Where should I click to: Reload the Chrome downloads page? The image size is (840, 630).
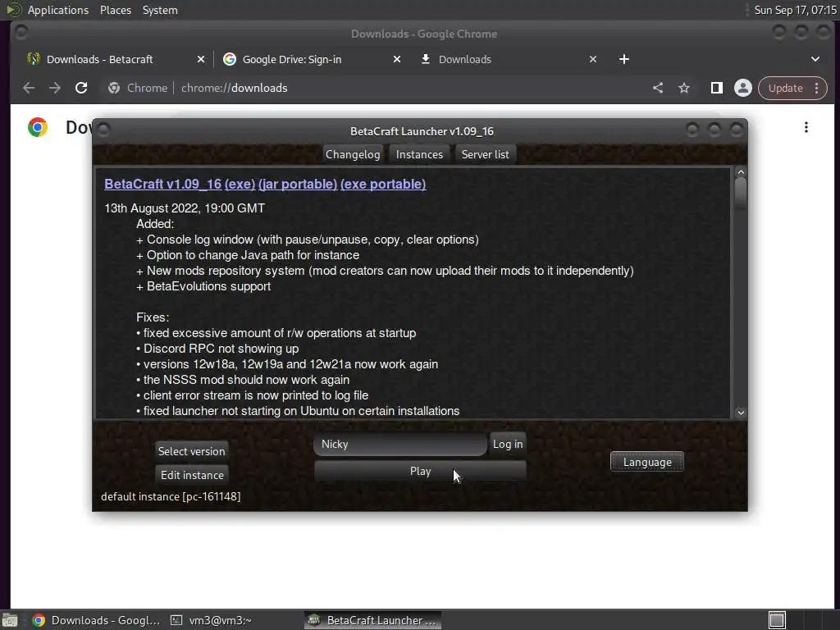[81, 88]
